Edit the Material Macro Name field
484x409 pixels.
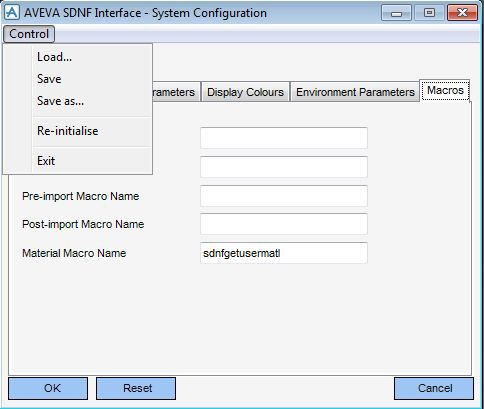(x=284, y=253)
